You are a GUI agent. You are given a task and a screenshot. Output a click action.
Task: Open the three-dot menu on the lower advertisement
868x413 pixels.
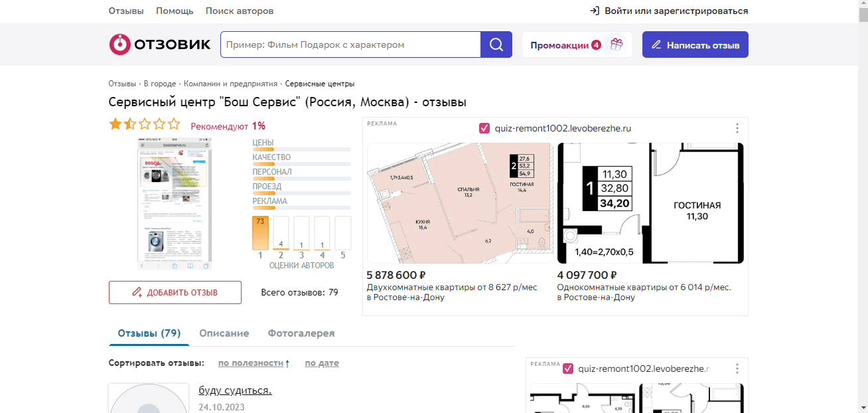[737, 368]
